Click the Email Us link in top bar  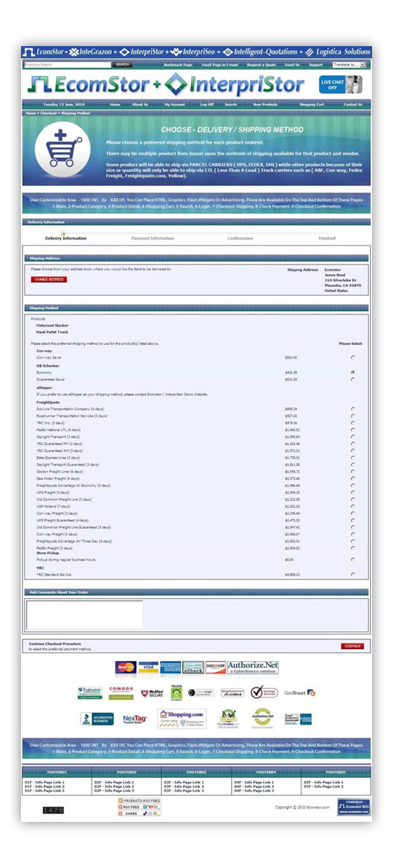tap(292, 64)
